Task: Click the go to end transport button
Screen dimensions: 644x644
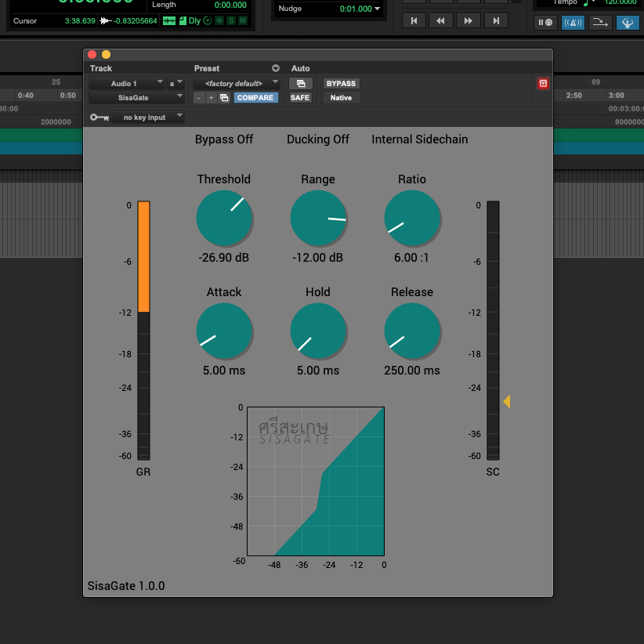Action: pyautogui.click(x=496, y=20)
